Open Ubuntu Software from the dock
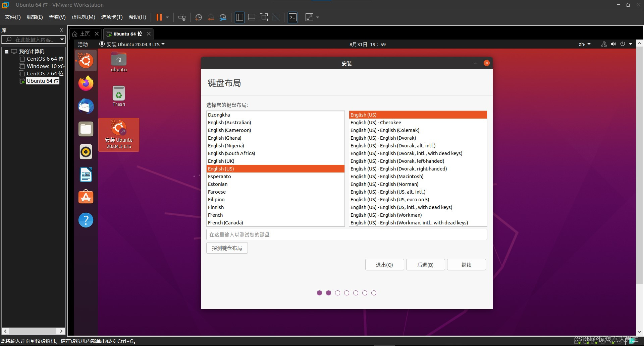 tap(86, 197)
